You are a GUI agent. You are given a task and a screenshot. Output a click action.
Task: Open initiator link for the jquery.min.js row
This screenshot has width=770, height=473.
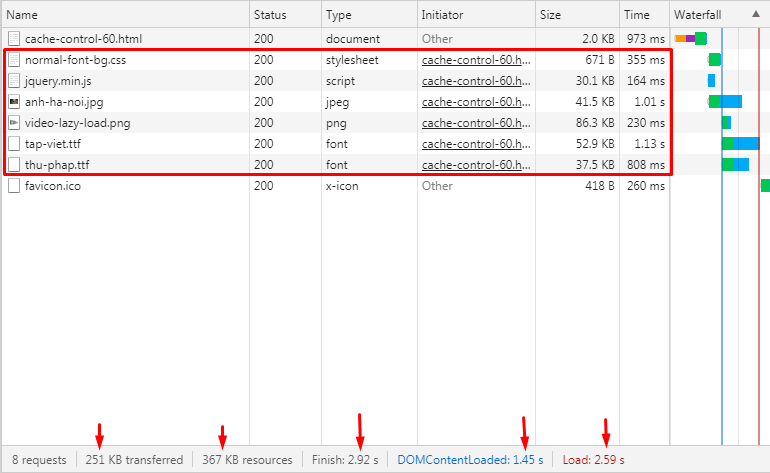(476, 81)
